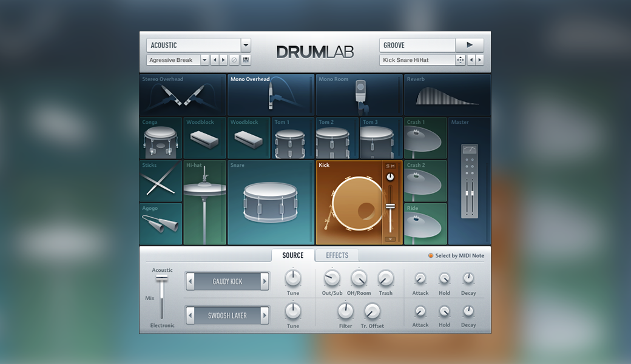Viewport: 631px width, 364px height.
Task: Select the Crash 1 cymbal pad
Action: pos(425,138)
